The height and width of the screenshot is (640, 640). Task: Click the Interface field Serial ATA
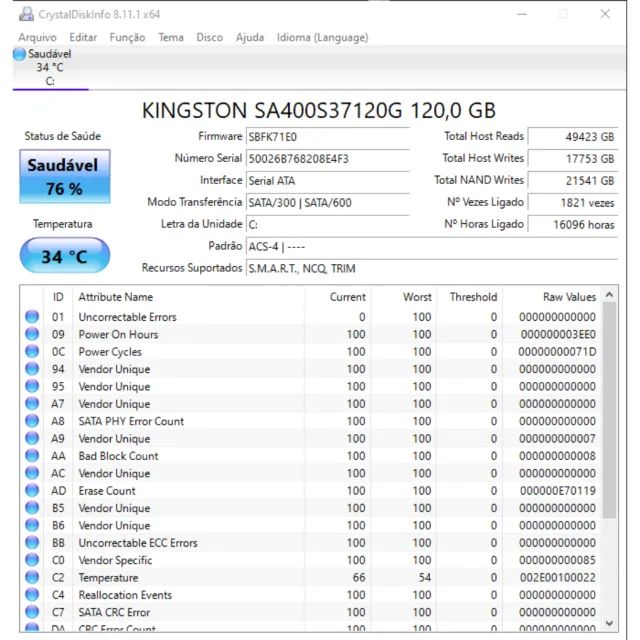point(328,180)
